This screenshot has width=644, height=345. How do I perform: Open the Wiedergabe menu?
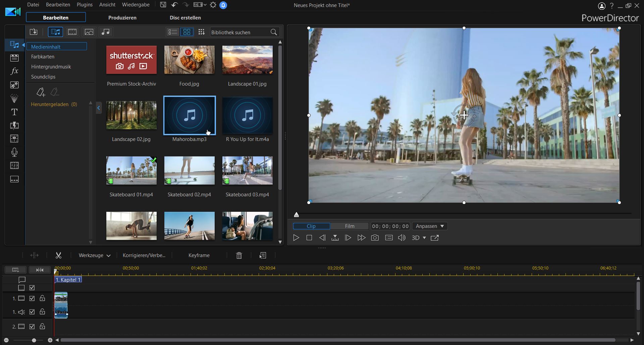pos(136,5)
